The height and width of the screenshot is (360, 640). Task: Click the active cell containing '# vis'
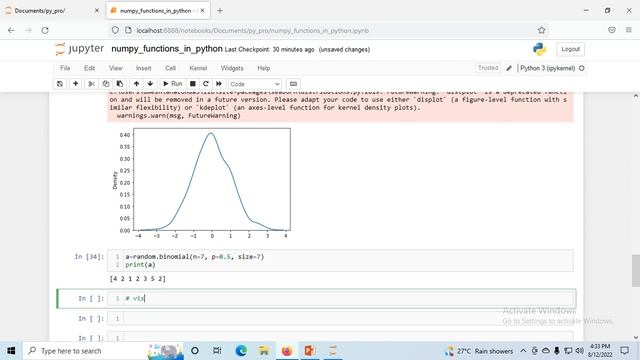[x=340, y=298]
